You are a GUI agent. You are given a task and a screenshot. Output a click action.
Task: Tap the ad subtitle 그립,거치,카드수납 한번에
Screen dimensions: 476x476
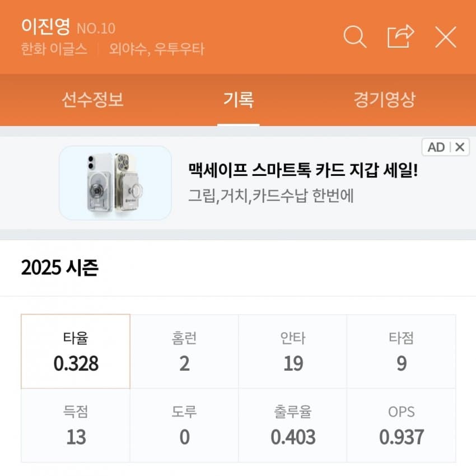271,195
